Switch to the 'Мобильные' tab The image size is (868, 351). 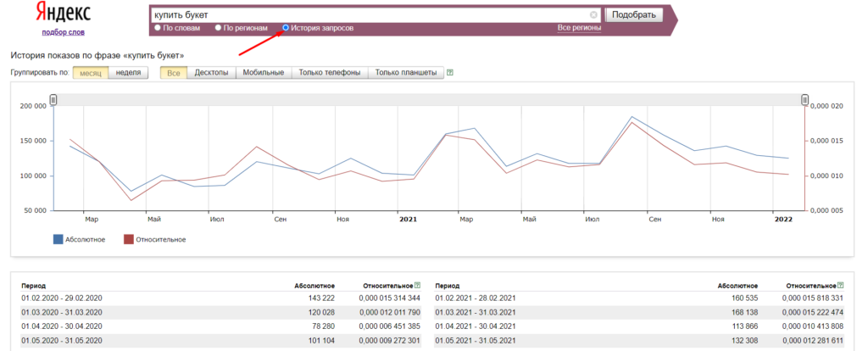pos(263,73)
